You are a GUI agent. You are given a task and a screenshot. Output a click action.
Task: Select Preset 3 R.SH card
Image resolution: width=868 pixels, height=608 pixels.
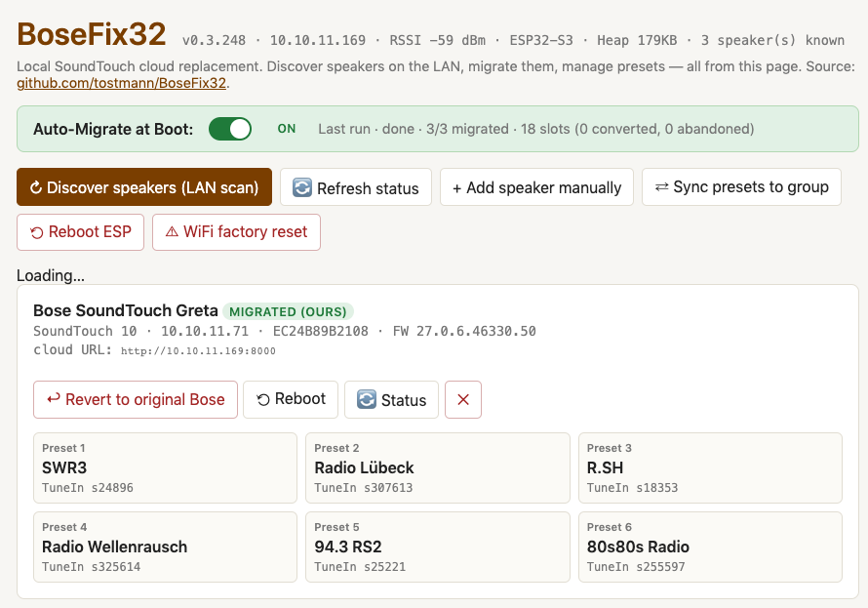(710, 467)
